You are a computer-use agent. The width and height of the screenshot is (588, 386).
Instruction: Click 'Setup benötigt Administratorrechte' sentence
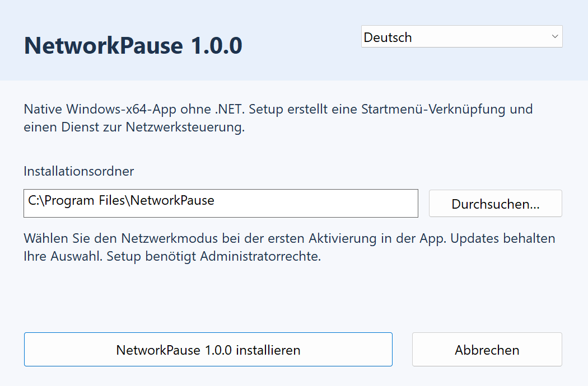point(214,256)
